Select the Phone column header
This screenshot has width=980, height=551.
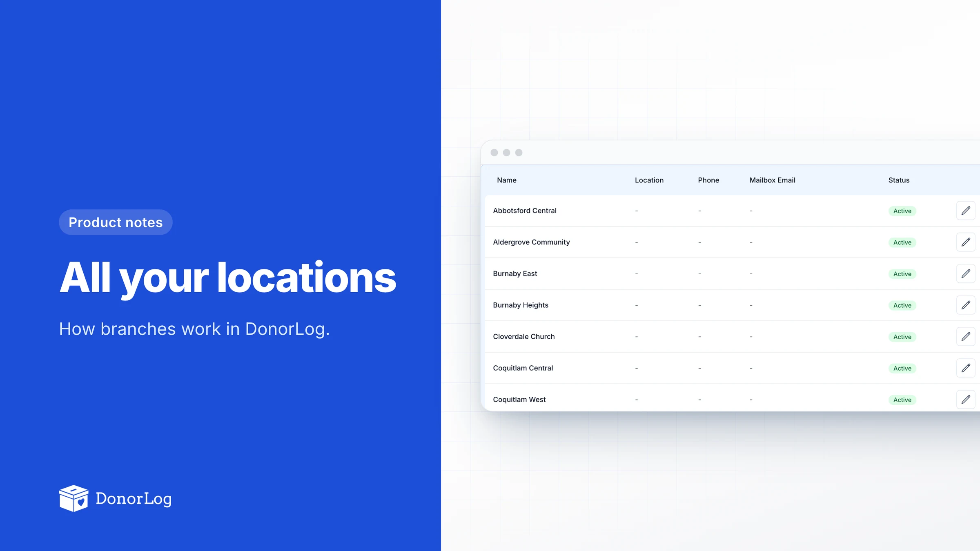[708, 180]
